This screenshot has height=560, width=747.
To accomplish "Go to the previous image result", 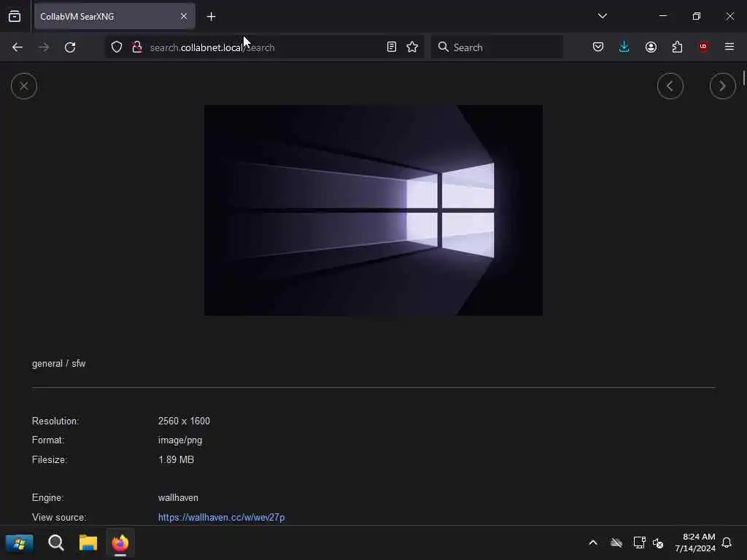I will tap(670, 86).
